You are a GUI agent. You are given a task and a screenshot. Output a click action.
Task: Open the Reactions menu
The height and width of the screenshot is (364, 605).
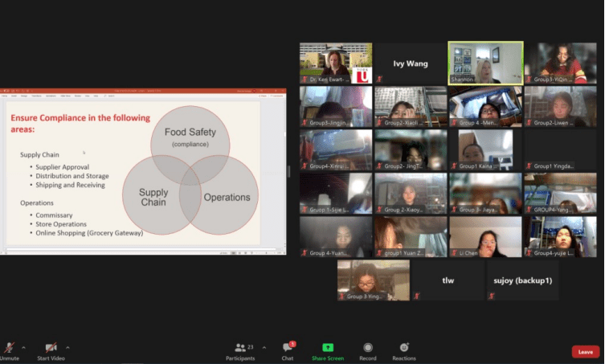(x=404, y=347)
